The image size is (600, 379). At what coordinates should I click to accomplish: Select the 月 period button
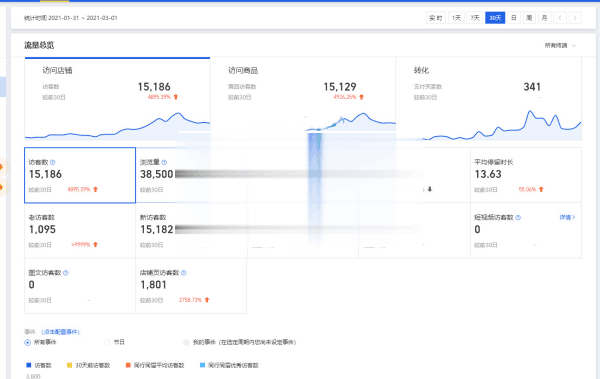pyautogui.click(x=545, y=18)
